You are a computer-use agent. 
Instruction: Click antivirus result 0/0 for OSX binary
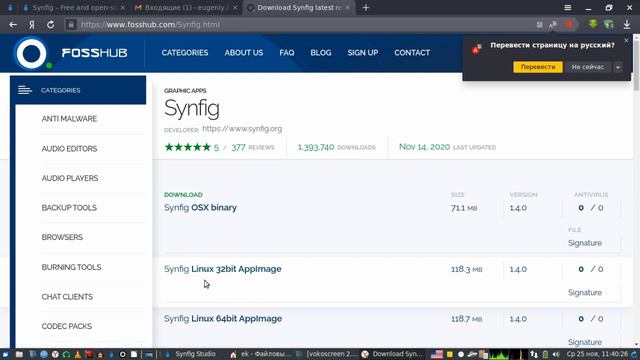590,208
